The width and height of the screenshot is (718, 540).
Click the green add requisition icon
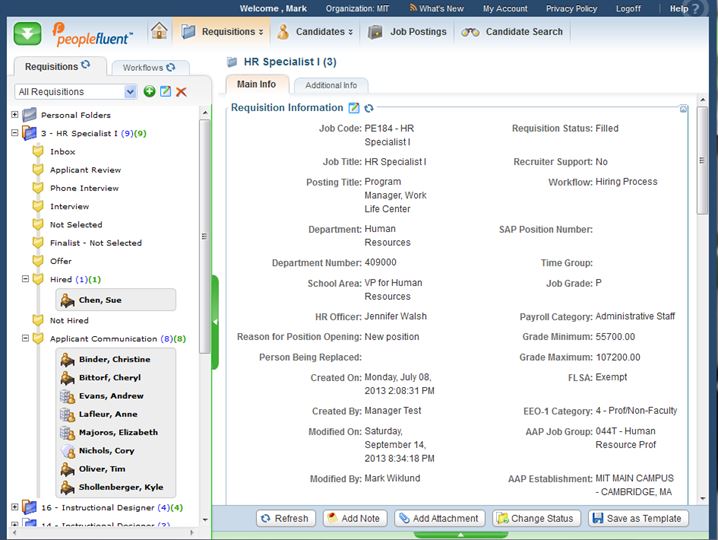pos(149,92)
